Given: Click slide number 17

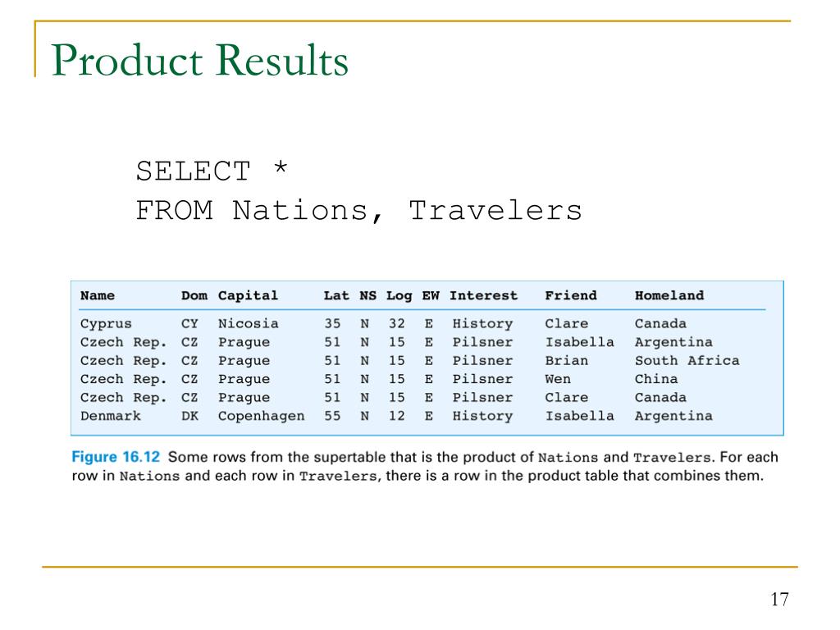Looking at the screenshot, I should (x=779, y=599).
